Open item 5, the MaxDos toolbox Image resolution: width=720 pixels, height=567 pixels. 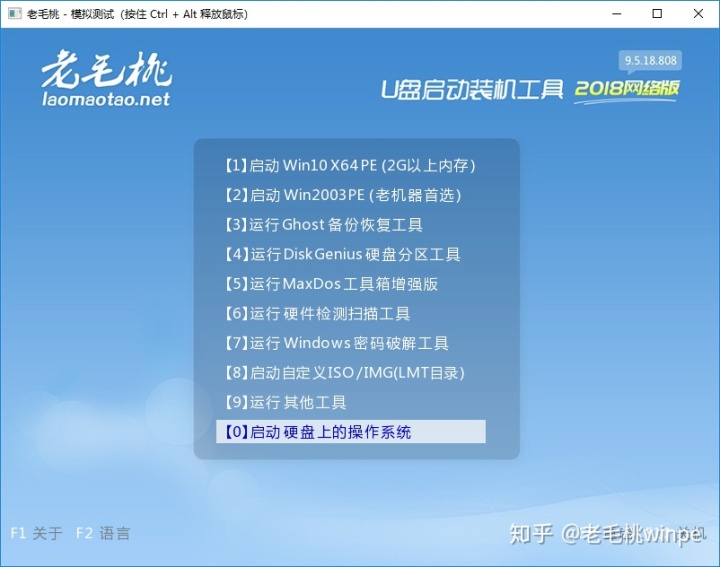pyautogui.click(x=331, y=284)
